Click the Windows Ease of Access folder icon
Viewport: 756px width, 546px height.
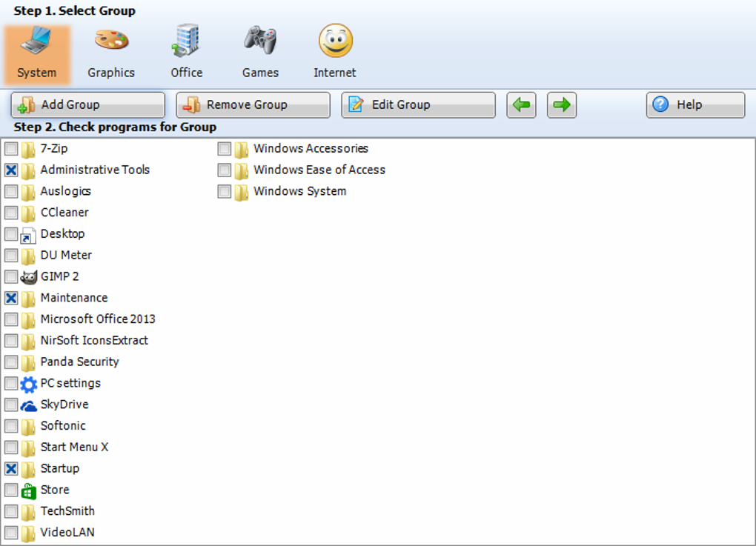coord(242,170)
